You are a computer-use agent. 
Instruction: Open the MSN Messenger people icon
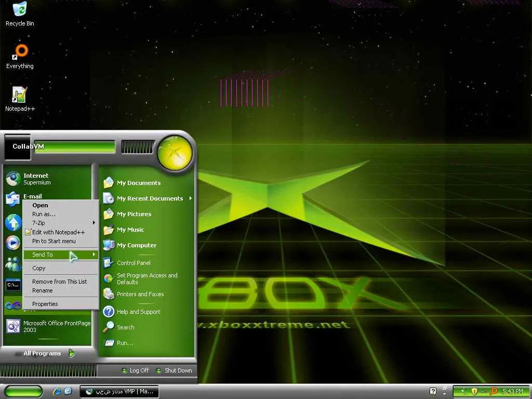pyautogui.click(x=13, y=263)
